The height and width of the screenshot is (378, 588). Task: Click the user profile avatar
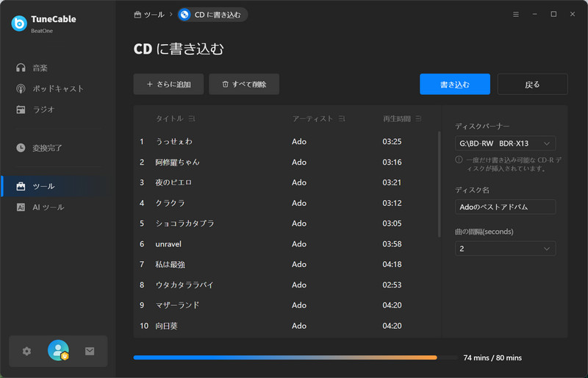[x=58, y=351]
